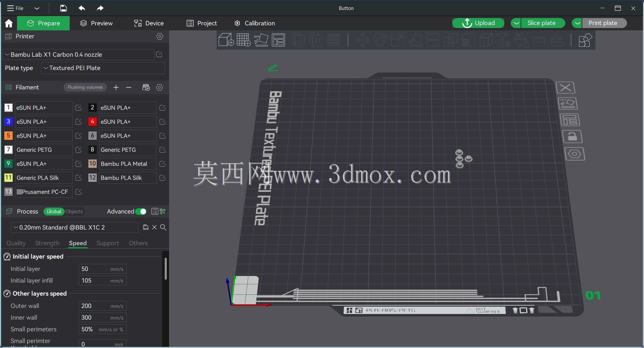
Task: Add a filament with plus icon
Action: coord(116,87)
